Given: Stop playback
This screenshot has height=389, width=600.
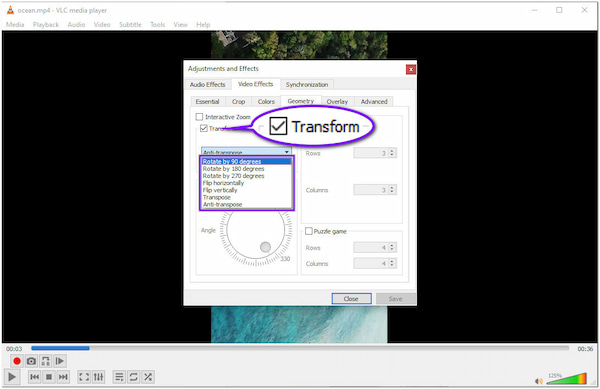Looking at the screenshot, I should [49, 377].
